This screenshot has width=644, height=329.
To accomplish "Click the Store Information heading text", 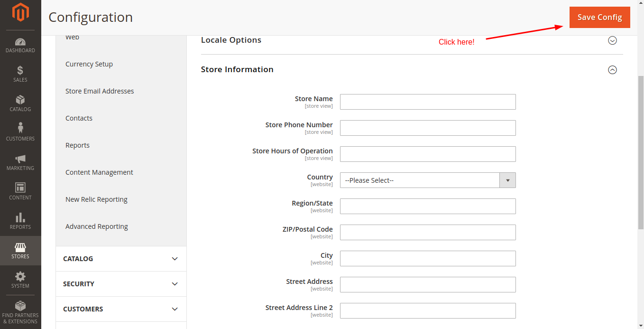I will point(237,69).
